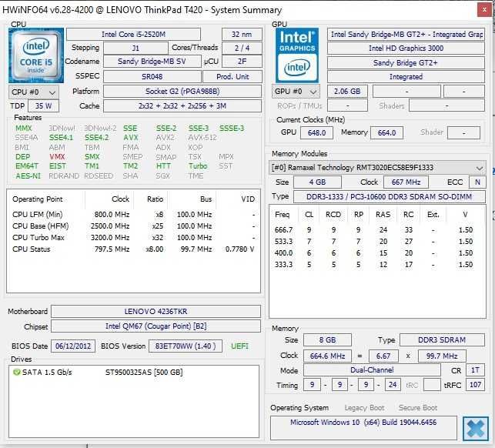This screenshot has width=495, height=448.
Task: Click the 32 nm process field
Action: tap(242, 35)
